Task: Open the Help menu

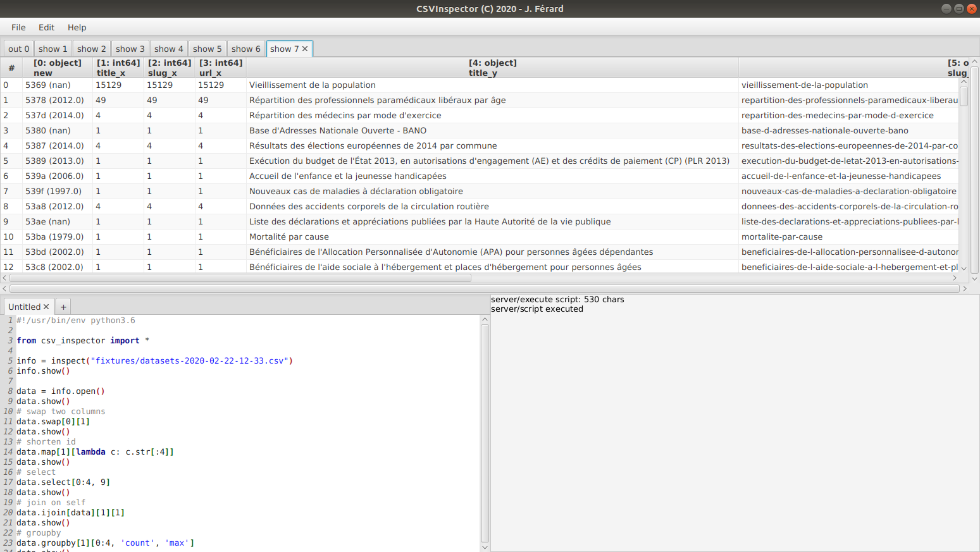Action: 77,27
